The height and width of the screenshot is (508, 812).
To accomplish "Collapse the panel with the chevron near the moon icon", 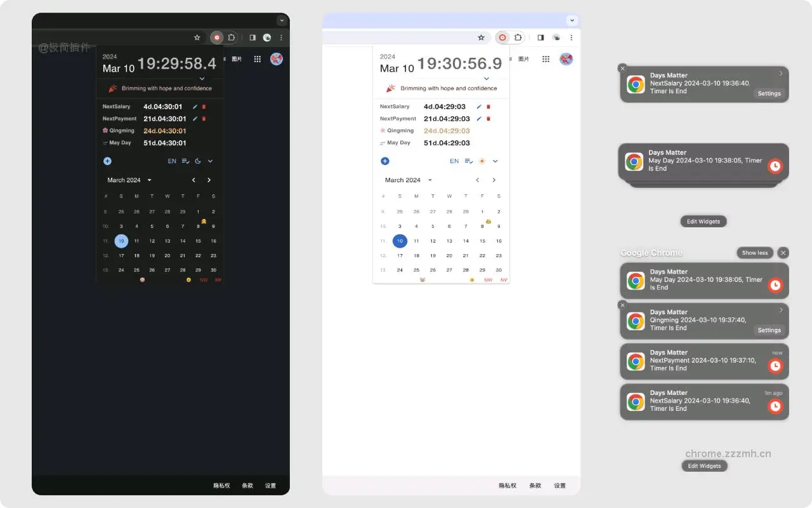I will tap(210, 161).
